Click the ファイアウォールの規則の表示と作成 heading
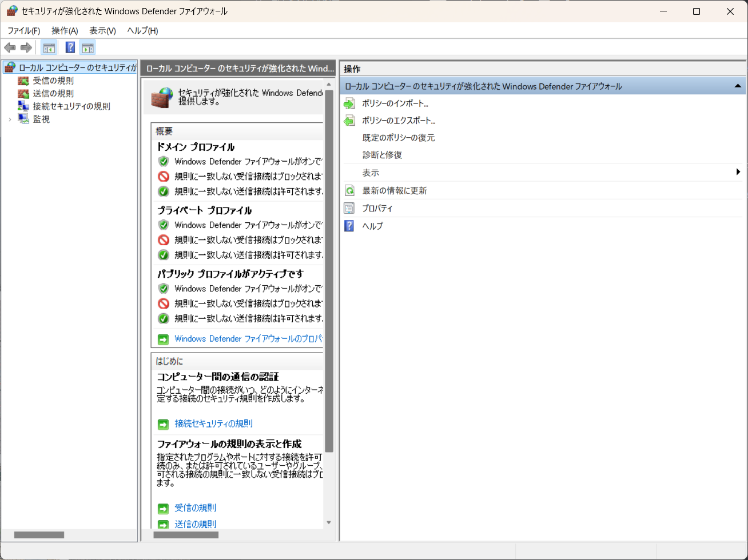The height and width of the screenshot is (560, 748). pos(229,443)
